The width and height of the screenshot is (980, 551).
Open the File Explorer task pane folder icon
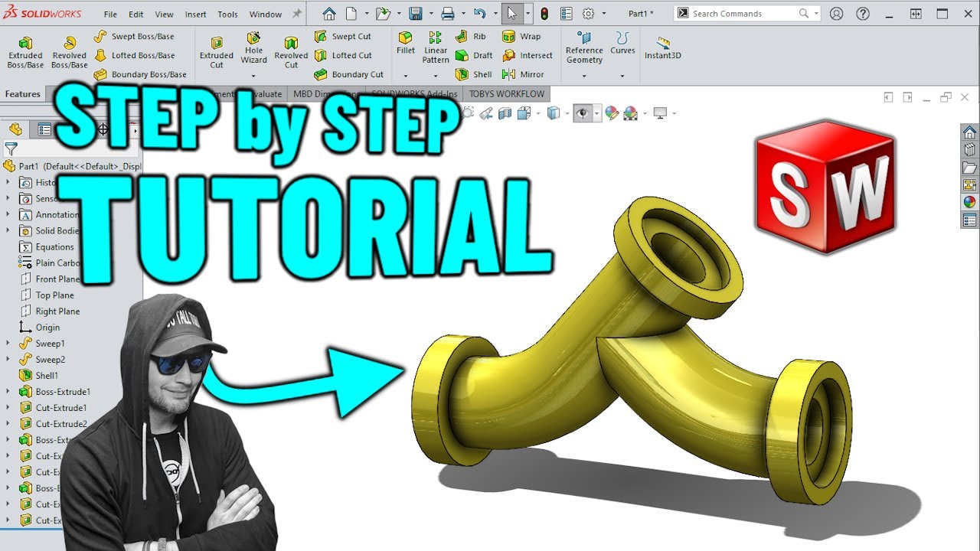pyautogui.click(x=969, y=168)
